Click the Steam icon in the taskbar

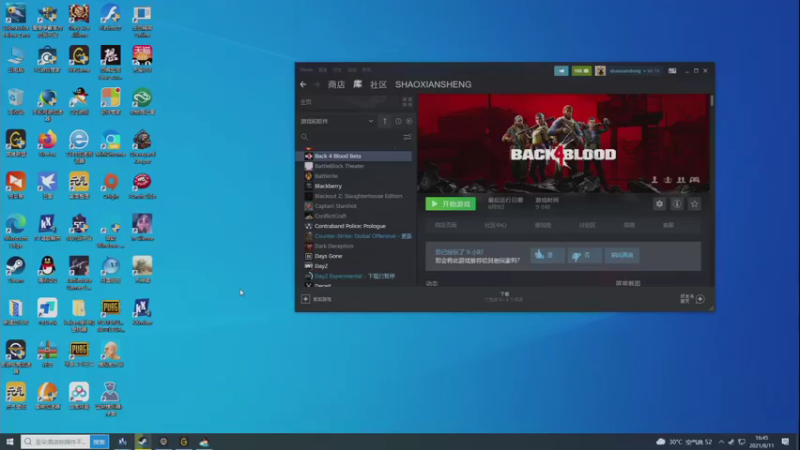tap(143, 442)
